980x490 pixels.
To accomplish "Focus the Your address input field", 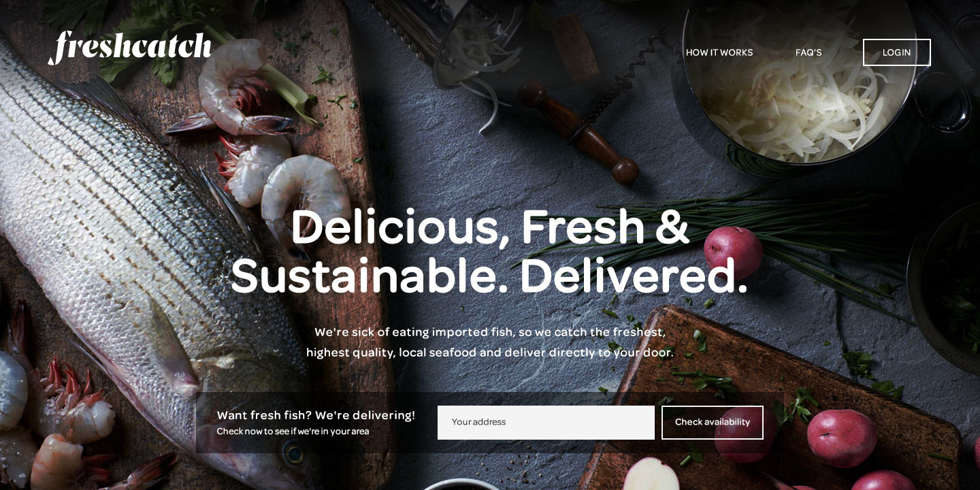I will 546,423.
